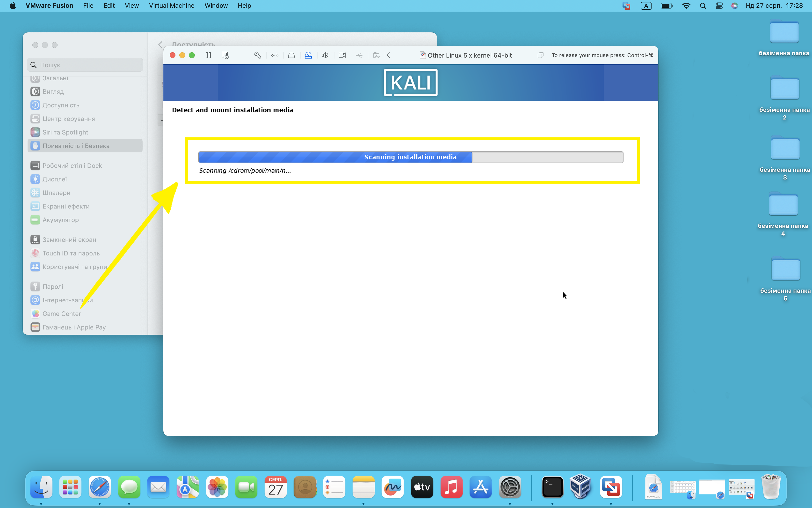Open Messages from the Dock
This screenshot has width=812, height=508.
tap(129, 487)
